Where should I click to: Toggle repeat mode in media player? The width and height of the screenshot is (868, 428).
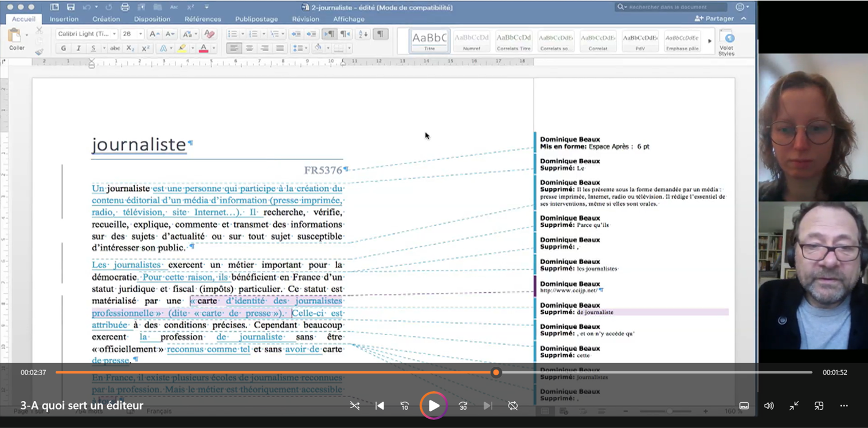pyautogui.click(x=513, y=406)
